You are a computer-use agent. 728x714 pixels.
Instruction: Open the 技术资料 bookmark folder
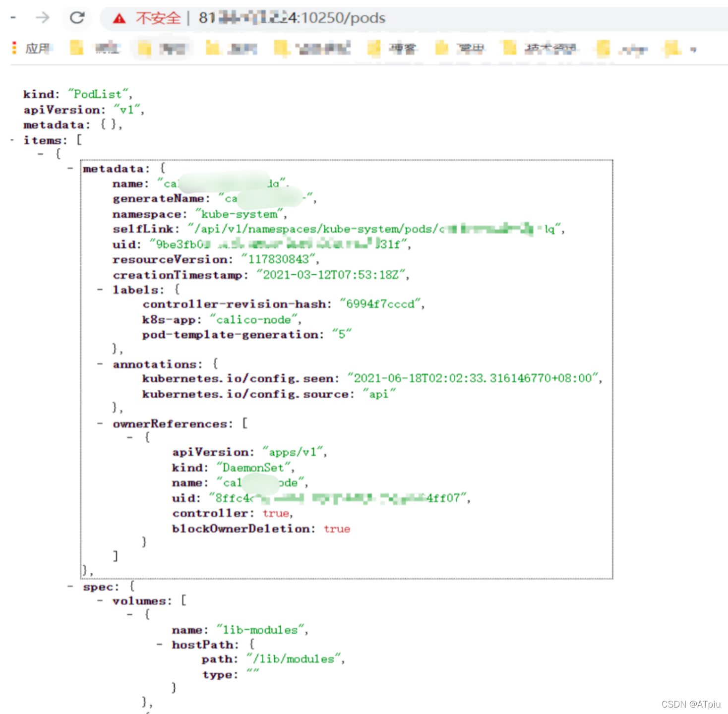[x=540, y=48]
